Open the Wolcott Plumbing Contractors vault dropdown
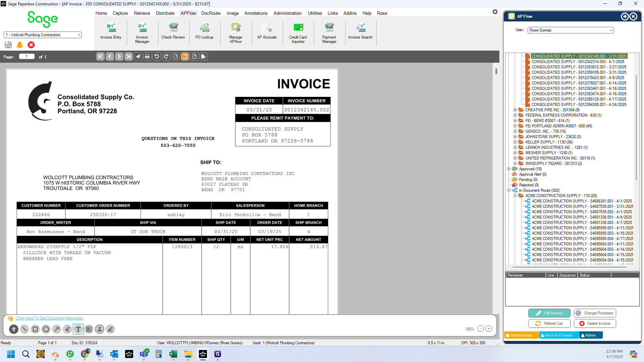Viewport: 644px width, 362px height. point(43,35)
